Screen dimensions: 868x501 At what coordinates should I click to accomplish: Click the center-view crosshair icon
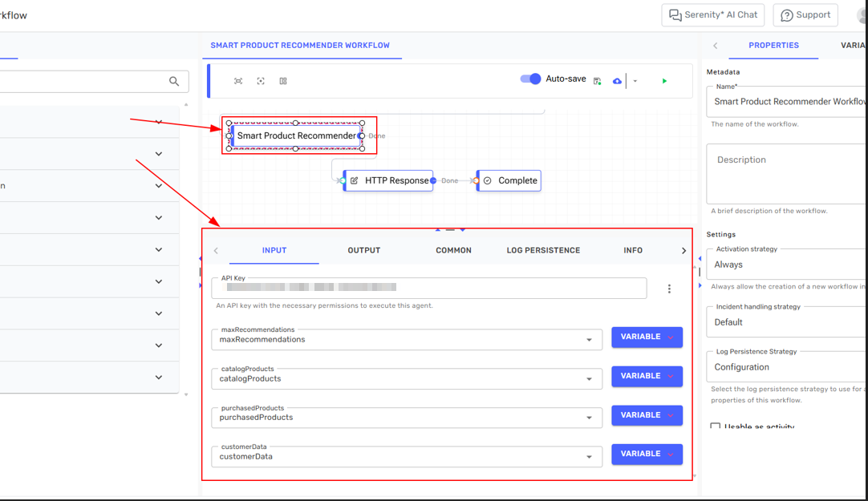click(259, 80)
